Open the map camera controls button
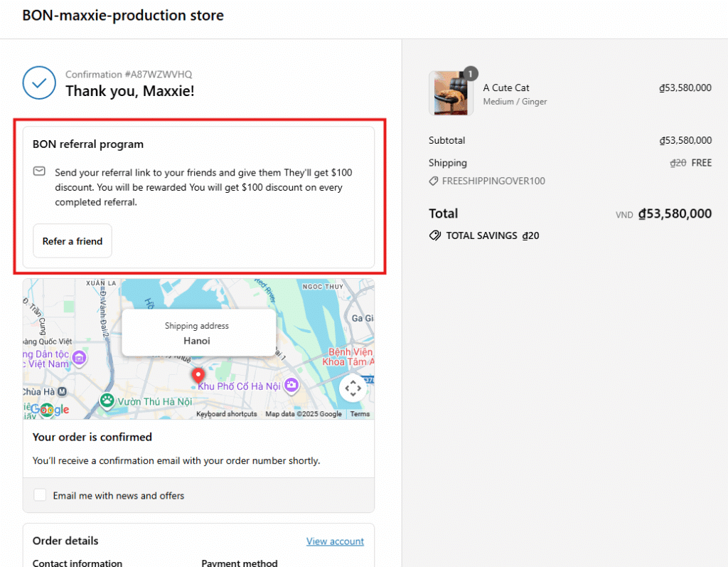Screen dimensions: 728x567 coord(353,388)
